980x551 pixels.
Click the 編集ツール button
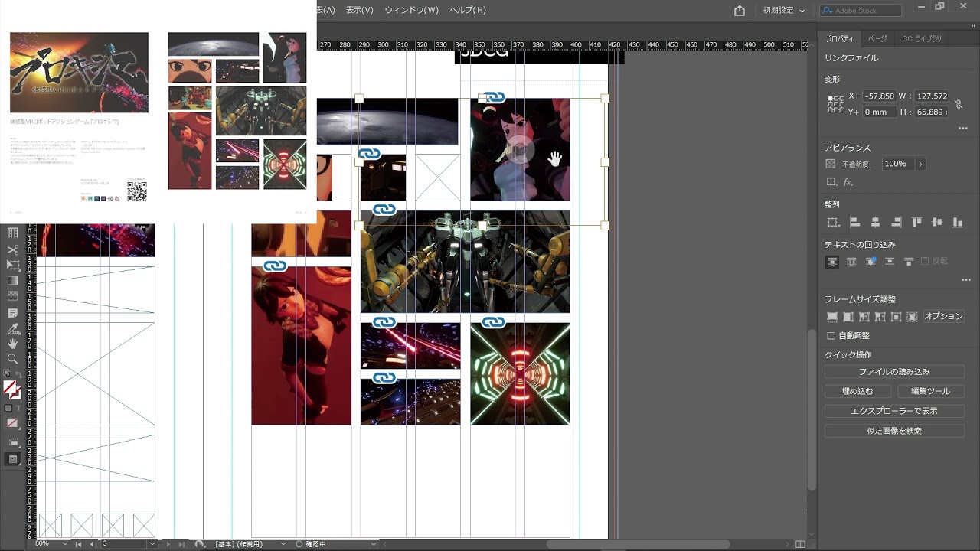pos(931,391)
